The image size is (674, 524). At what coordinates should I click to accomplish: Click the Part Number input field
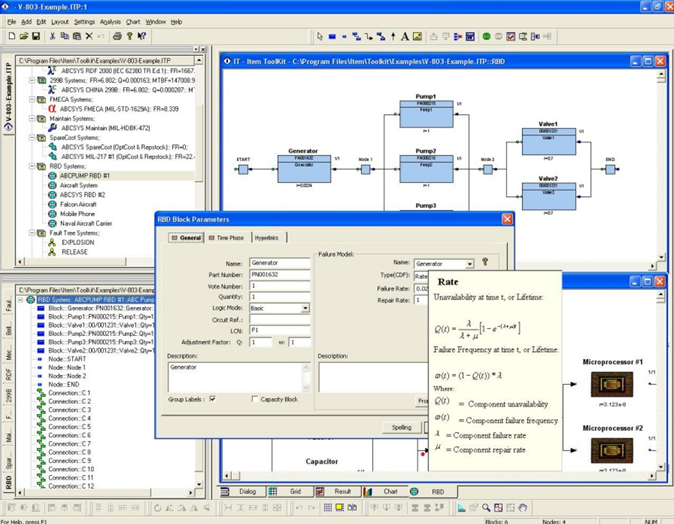pos(279,274)
